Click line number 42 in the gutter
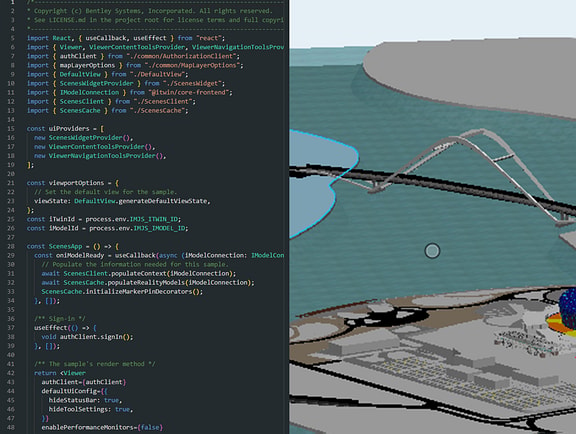The image size is (576, 434). (x=11, y=373)
